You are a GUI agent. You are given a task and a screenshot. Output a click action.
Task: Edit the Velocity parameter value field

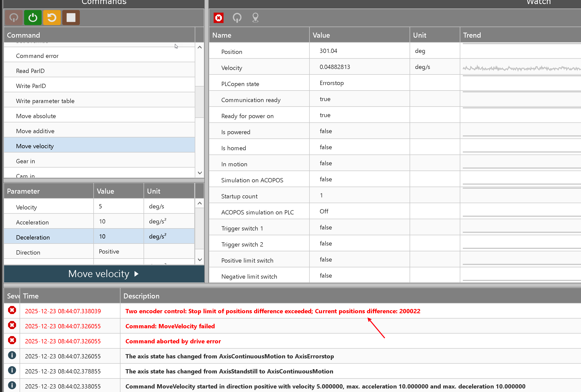point(118,206)
